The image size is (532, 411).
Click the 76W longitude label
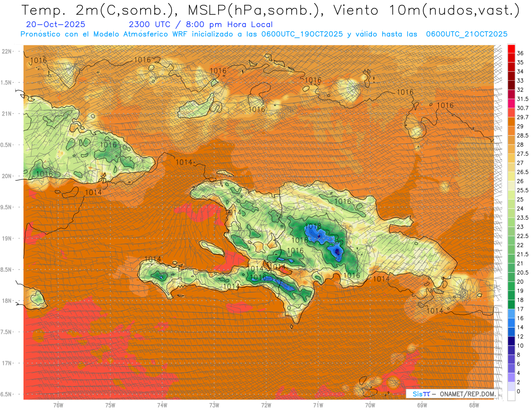tap(58, 405)
